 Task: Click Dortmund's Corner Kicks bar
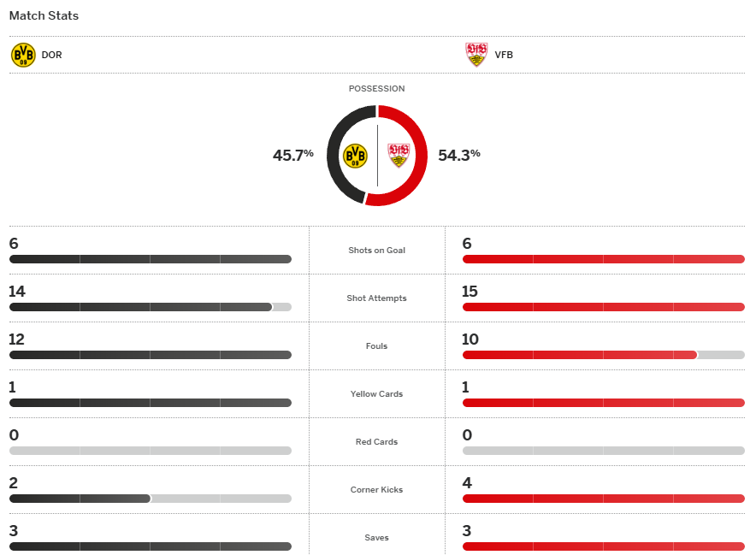coord(80,499)
